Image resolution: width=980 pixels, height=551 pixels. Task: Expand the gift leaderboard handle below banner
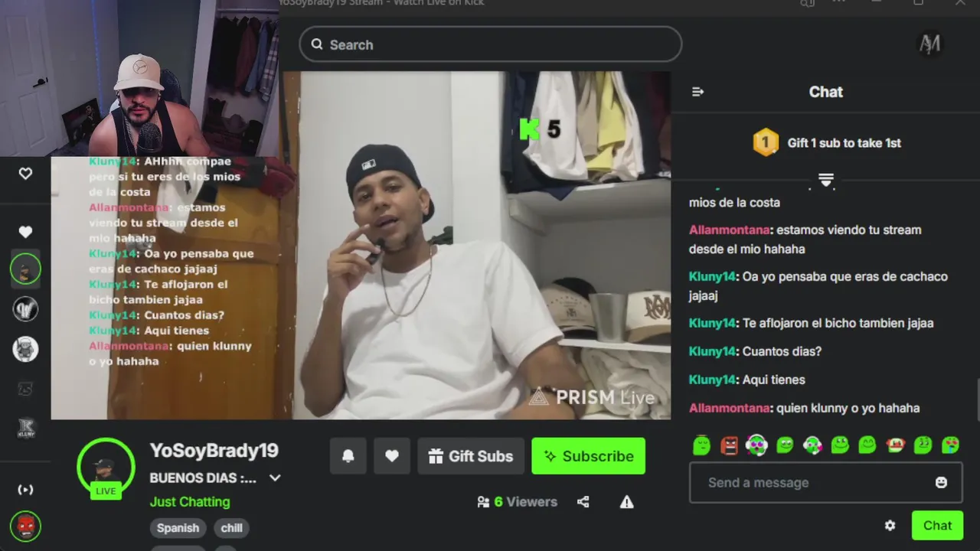[x=825, y=180]
